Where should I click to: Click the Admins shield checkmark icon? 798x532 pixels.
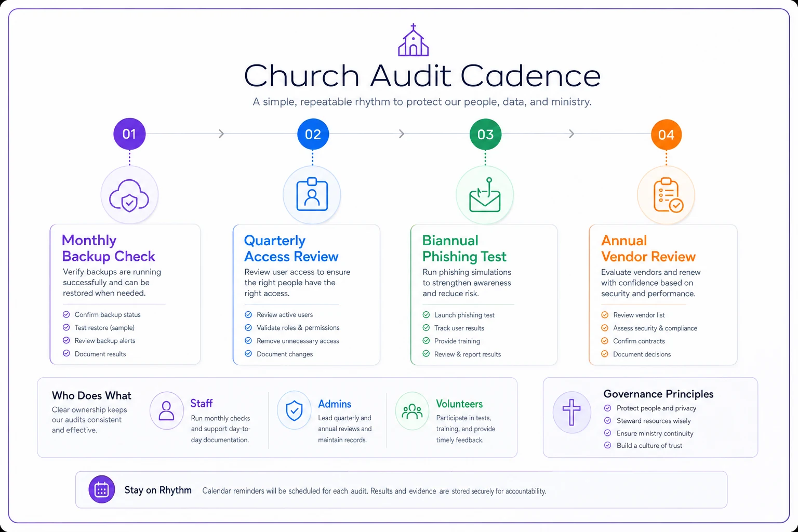pyautogui.click(x=295, y=410)
